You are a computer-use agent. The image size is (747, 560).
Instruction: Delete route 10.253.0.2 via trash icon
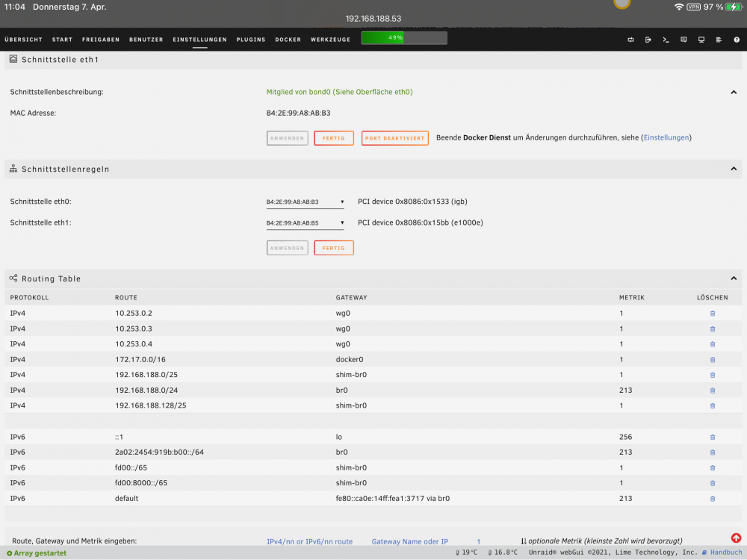(x=713, y=314)
